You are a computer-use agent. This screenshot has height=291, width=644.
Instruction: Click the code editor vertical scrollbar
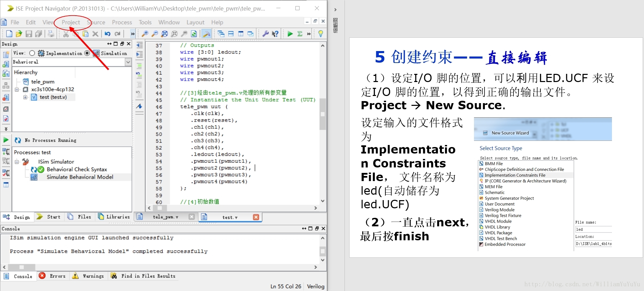[x=323, y=114]
